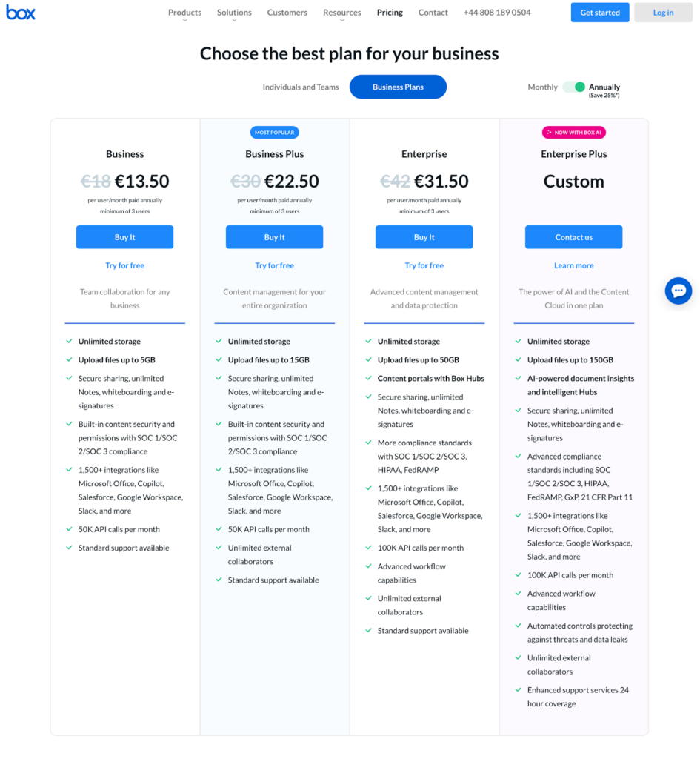
Task: Log in to Box
Action: coord(663,12)
